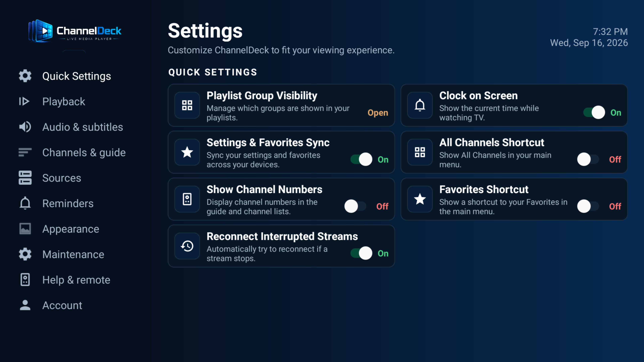Image resolution: width=644 pixels, height=362 pixels.
Task: Click the date Wed, Sep 16, 2026
Action: tap(589, 43)
